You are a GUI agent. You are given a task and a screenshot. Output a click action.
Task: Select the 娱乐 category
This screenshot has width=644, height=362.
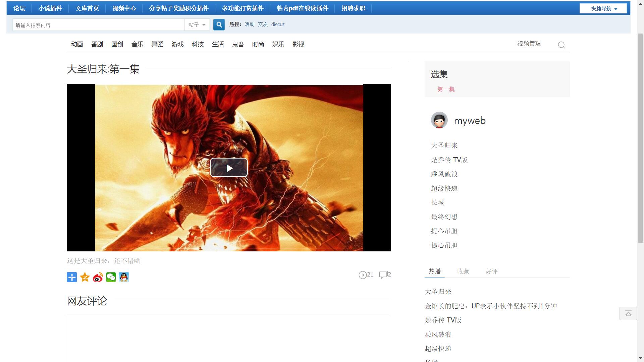click(x=278, y=44)
